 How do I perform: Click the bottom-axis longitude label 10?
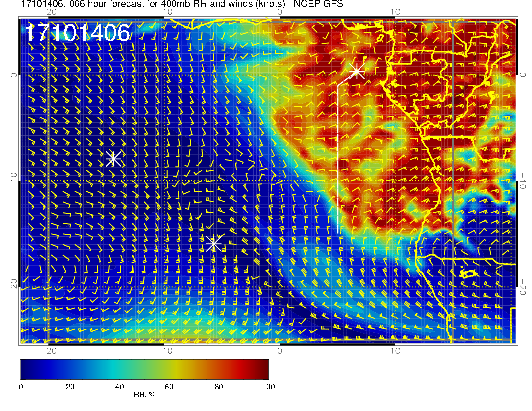coord(395,351)
